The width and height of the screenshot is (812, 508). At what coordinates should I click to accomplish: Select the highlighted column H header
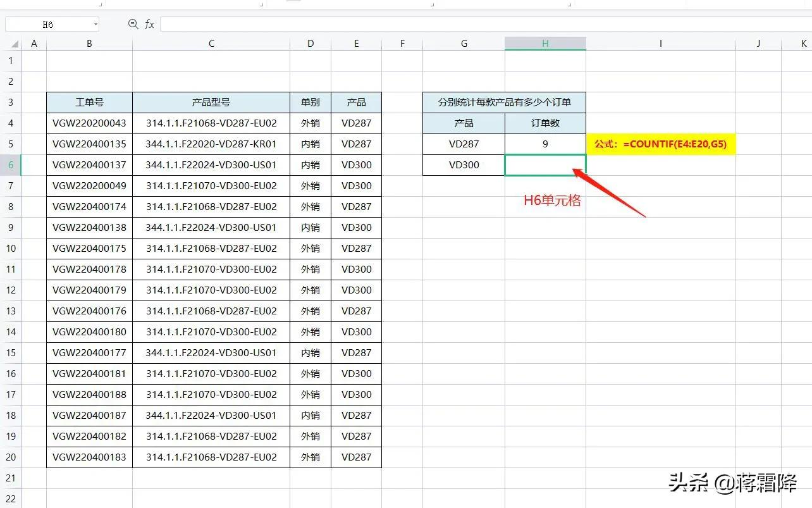click(545, 44)
